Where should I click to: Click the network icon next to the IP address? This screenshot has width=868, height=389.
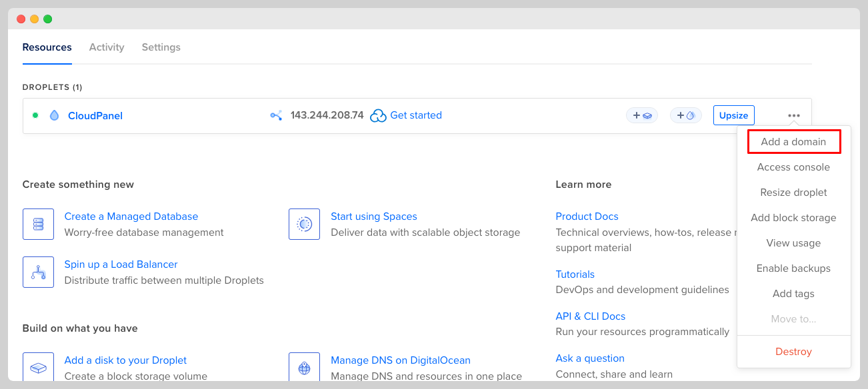276,115
